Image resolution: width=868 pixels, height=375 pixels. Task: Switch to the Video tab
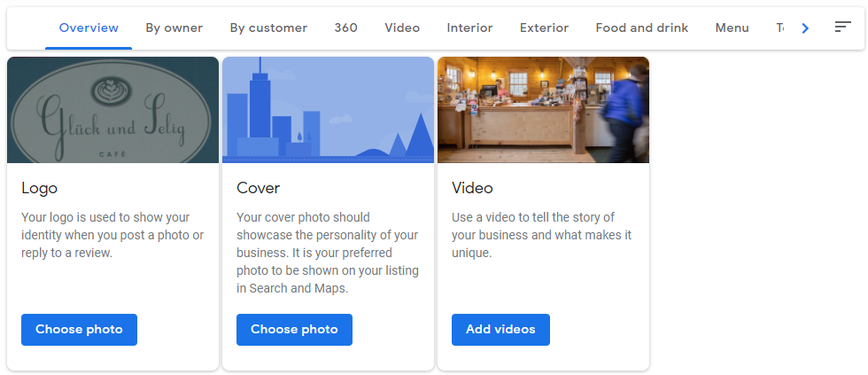402,27
